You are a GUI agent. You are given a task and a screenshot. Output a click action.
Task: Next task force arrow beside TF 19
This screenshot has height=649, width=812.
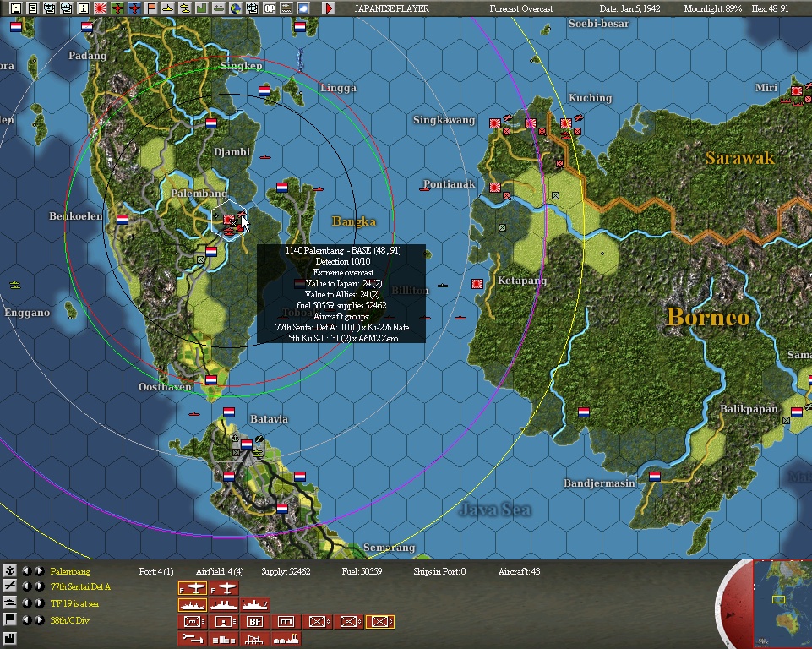coord(40,603)
